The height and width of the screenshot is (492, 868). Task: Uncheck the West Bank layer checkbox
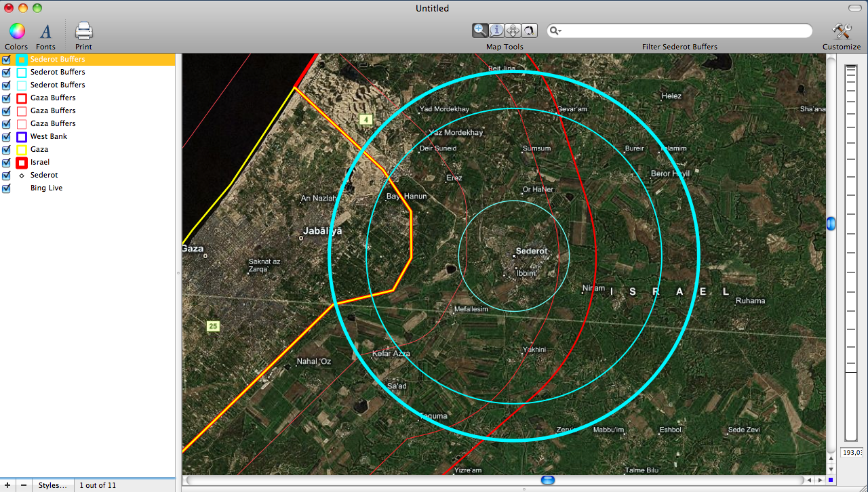pos(7,137)
